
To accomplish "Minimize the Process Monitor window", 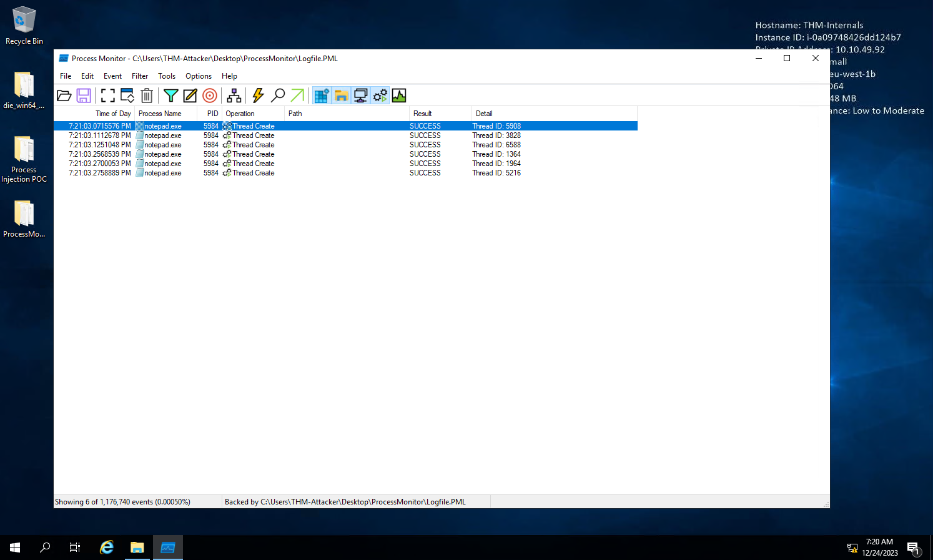I will 759,58.
